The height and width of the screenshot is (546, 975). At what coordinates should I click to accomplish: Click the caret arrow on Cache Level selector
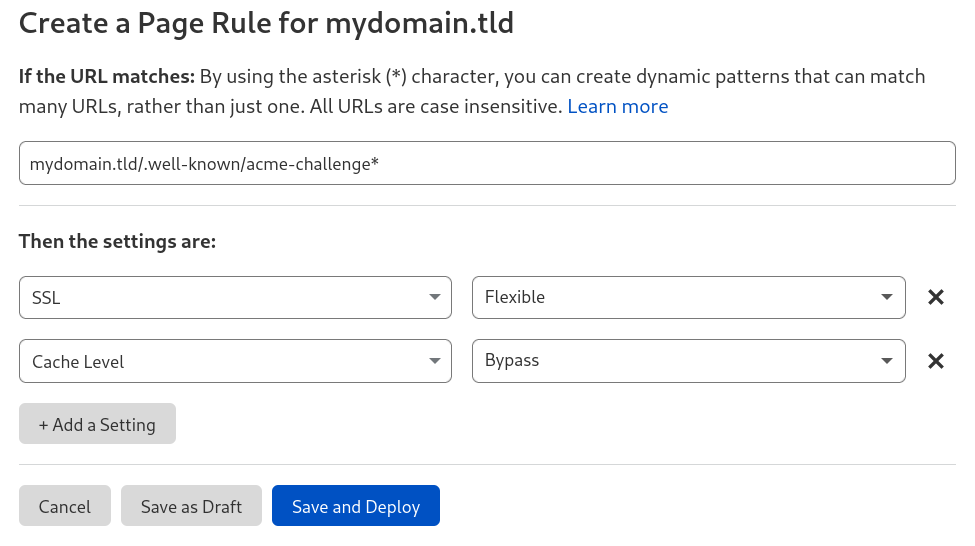[x=434, y=361]
